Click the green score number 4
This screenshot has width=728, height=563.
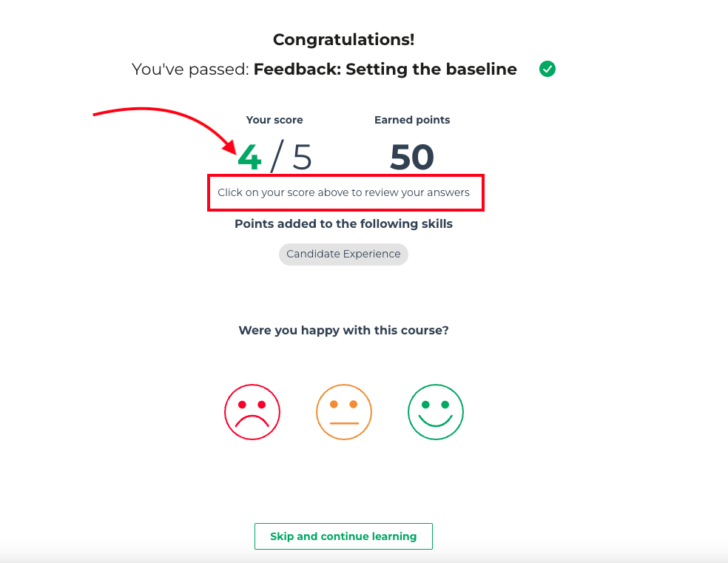click(249, 157)
